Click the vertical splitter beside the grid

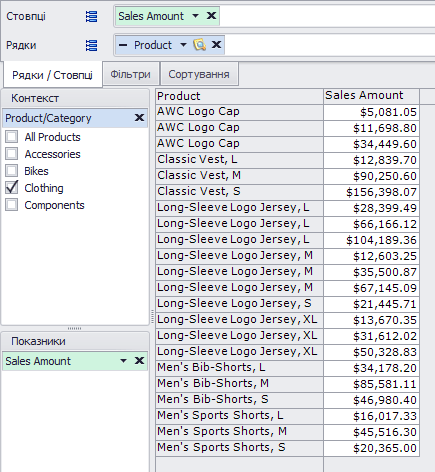click(x=152, y=316)
